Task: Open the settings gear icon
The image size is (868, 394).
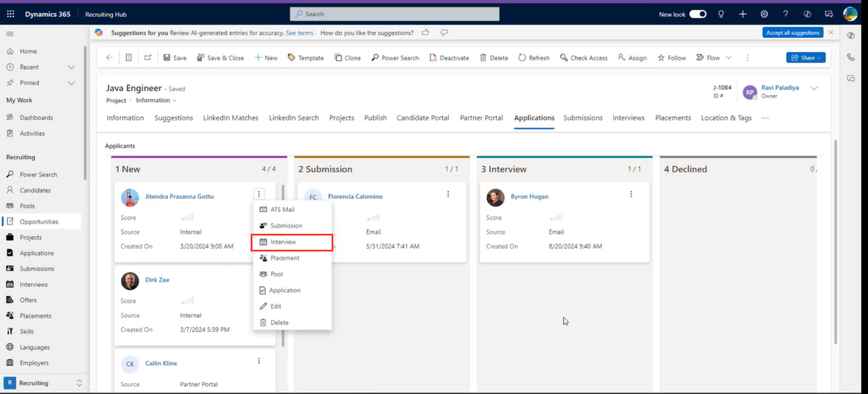Action: [764, 14]
